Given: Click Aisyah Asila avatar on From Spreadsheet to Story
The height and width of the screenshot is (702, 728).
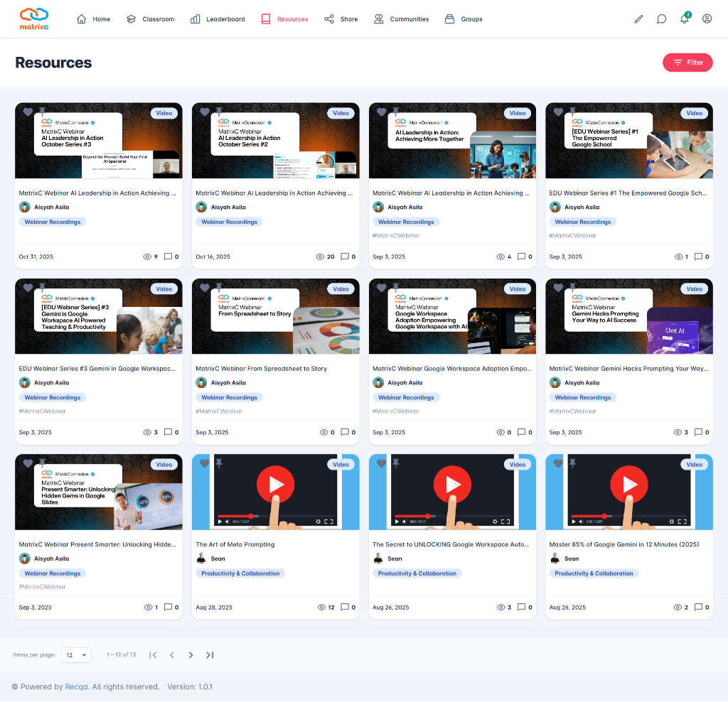Looking at the screenshot, I should point(201,382).
